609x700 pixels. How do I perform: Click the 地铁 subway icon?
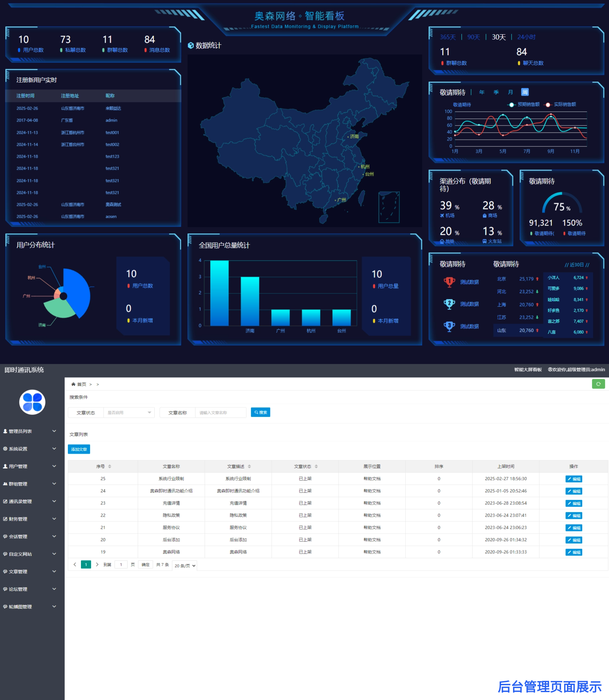click(x=442, y=241)
